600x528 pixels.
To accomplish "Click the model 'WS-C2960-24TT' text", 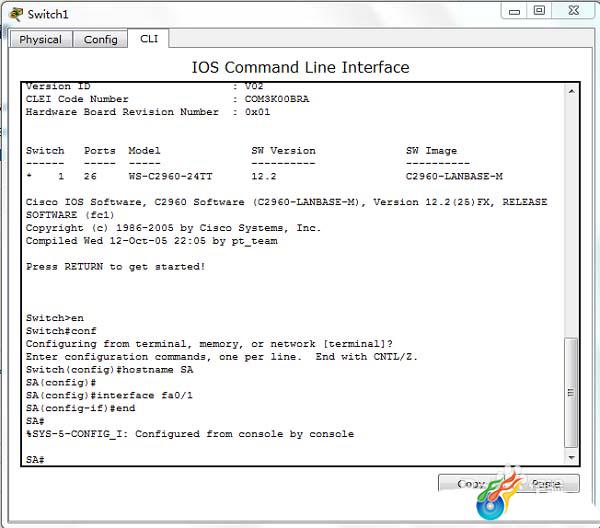I will (x=170, y=176).
